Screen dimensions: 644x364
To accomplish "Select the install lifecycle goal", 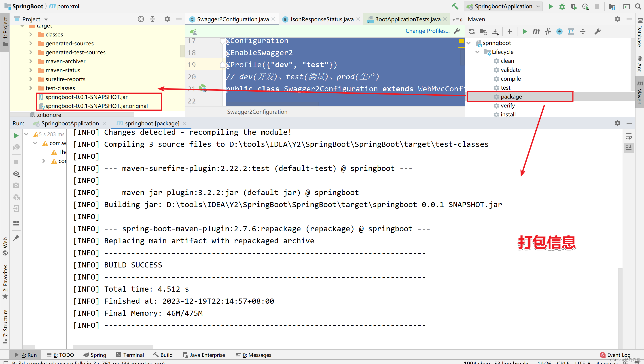I will pyautogui.click(x=508, y=114).
